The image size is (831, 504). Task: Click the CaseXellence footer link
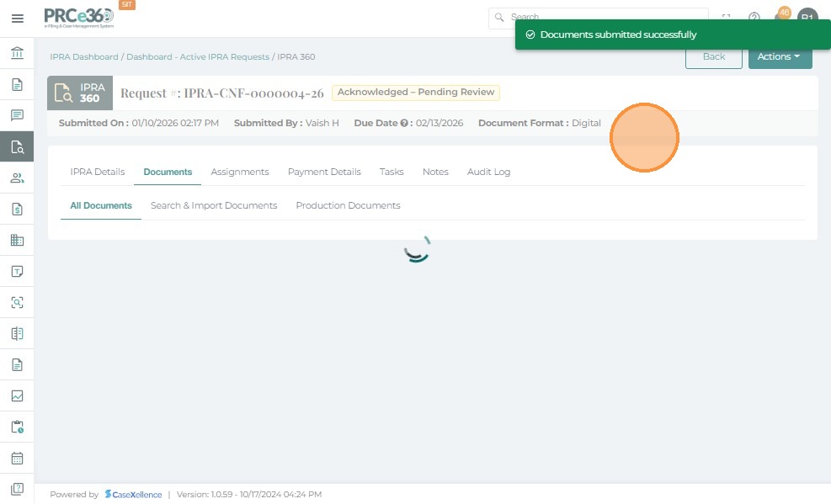pos(133,495)
